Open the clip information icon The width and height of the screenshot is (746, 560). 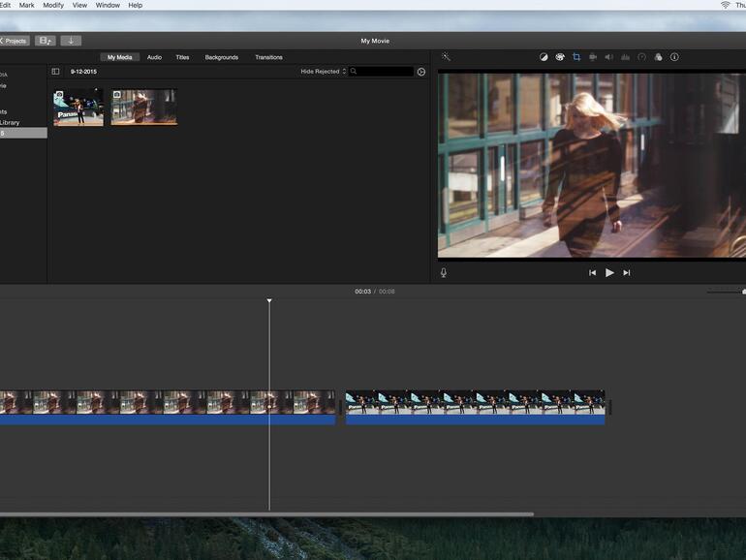674,57
